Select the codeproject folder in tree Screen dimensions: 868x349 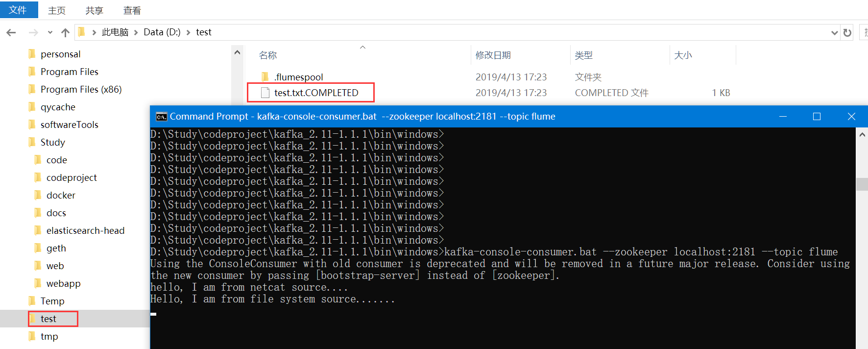pyautogui.click(x=72, y=177)
